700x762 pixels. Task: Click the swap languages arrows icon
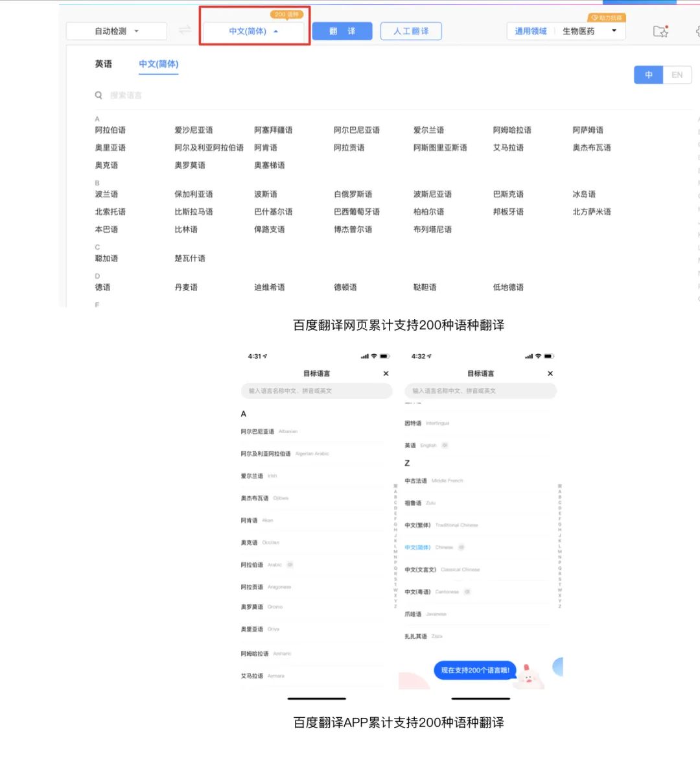[185, 30]
